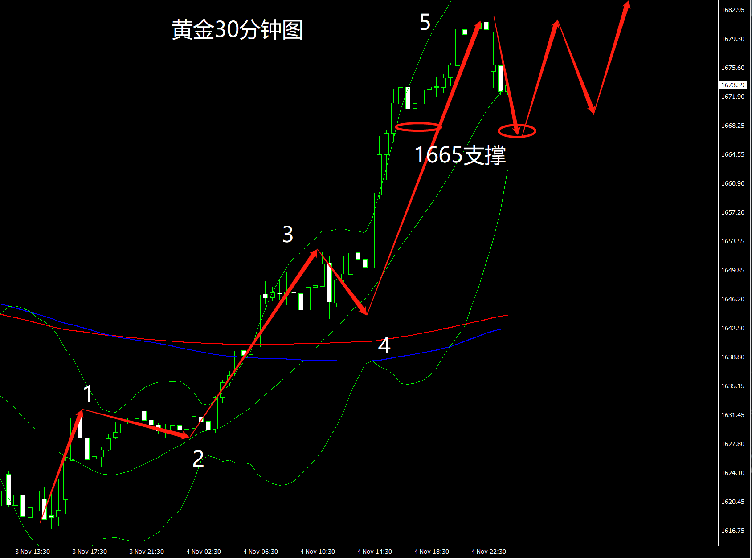
Task: Click the 1642.50 price axis label
Action: [x=733, y=328]
